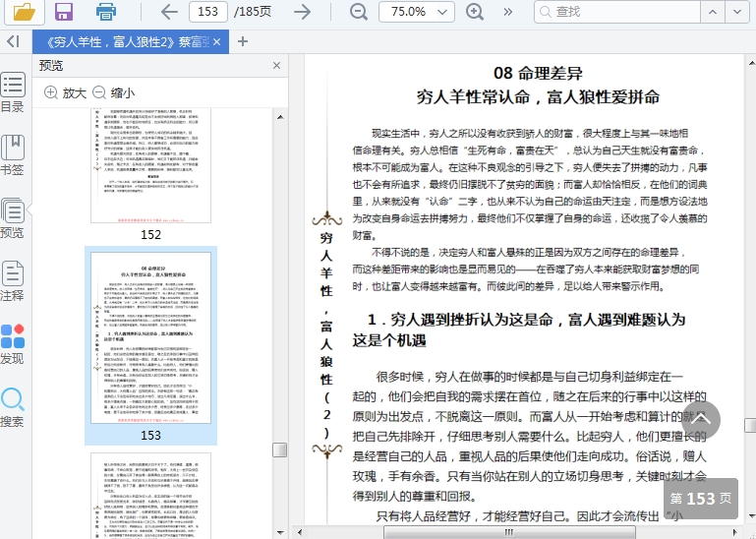Go to next page with right arrow
756x539 pixels.
click(x=302, y=12)
